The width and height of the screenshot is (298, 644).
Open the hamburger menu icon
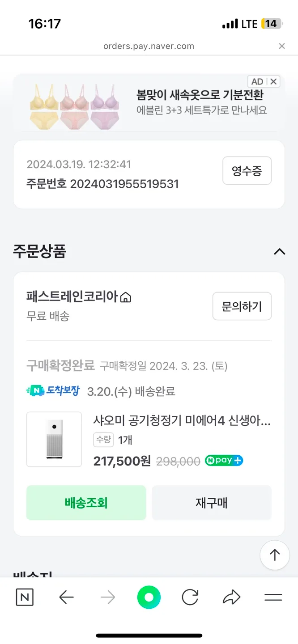click(273, 597)
